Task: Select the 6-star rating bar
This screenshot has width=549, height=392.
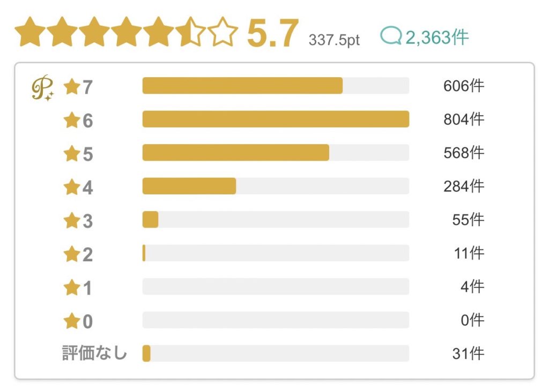Action: 276,119
